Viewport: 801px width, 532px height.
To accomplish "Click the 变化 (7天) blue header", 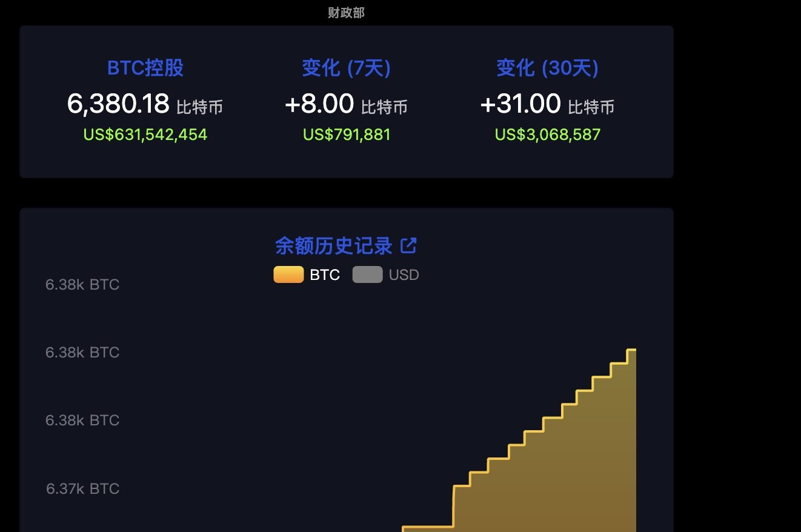I will [x=346, y=68].
